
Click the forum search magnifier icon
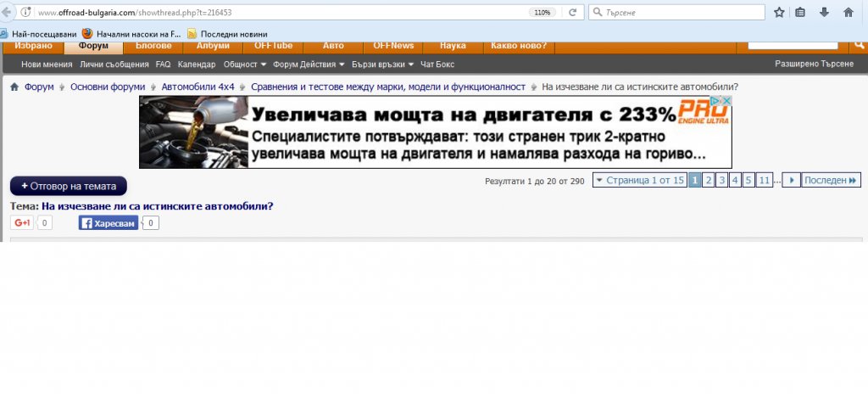click(860, 44)
